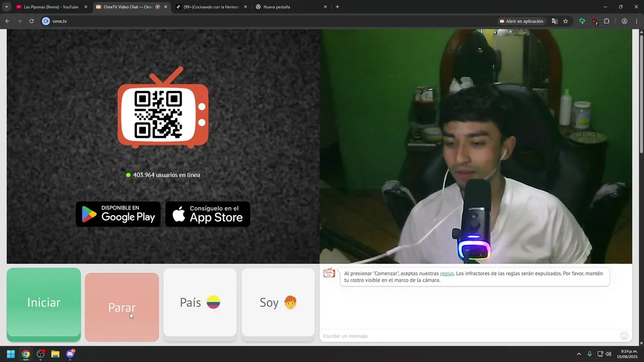Bookmark this page with star icon
644x362 pixels.
[x=566, y=21]
